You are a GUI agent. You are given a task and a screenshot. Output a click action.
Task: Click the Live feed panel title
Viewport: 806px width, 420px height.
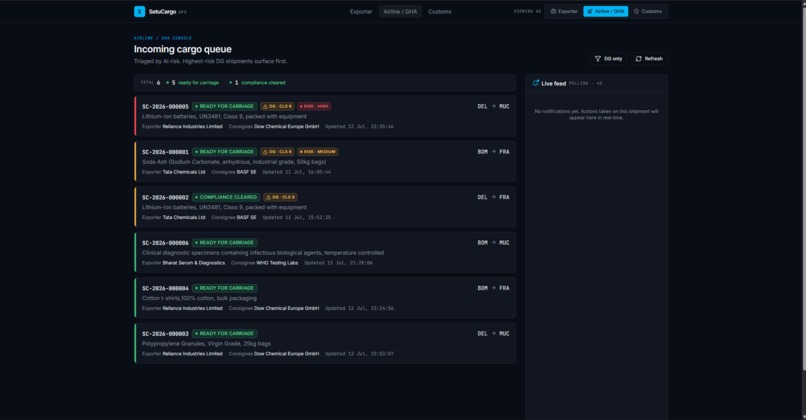pos(554,83)
